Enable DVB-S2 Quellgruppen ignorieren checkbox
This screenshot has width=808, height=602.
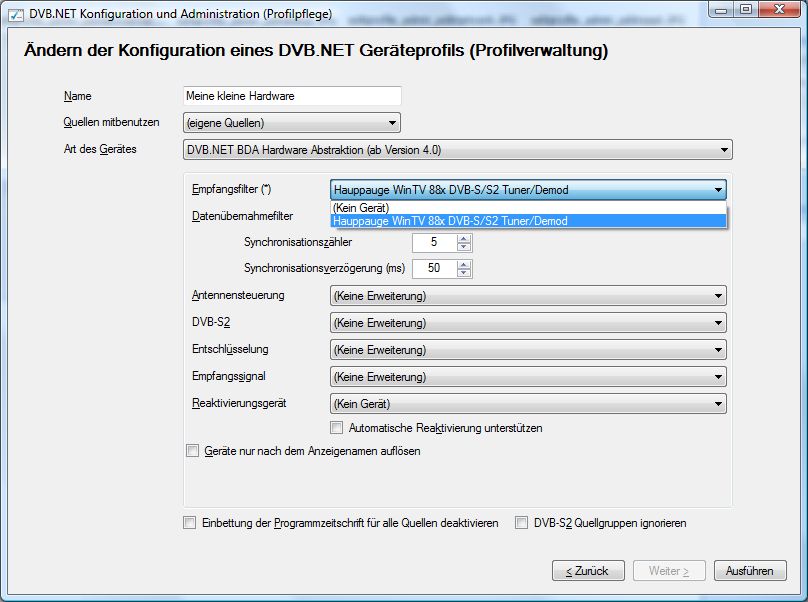point(522,523)
